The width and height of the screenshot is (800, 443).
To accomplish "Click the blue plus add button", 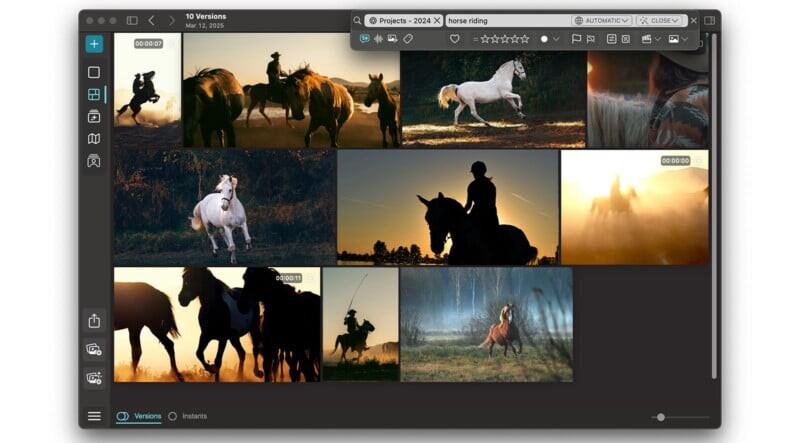I will pos(94,44).
